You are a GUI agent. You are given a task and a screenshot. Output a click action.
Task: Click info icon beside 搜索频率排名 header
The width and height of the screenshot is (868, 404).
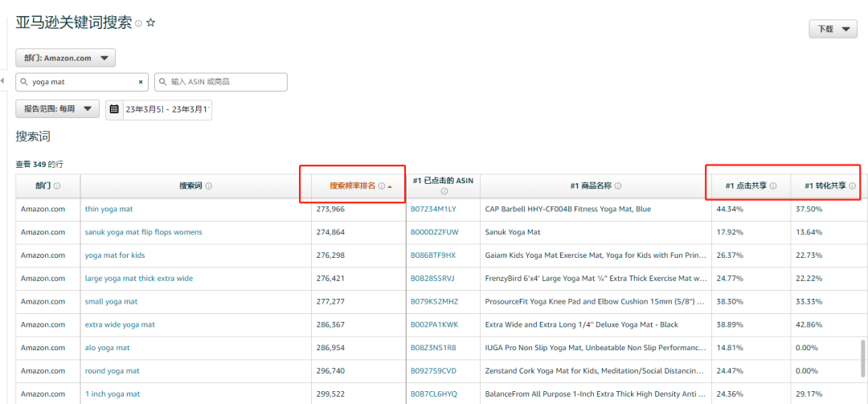pos(382,186)
